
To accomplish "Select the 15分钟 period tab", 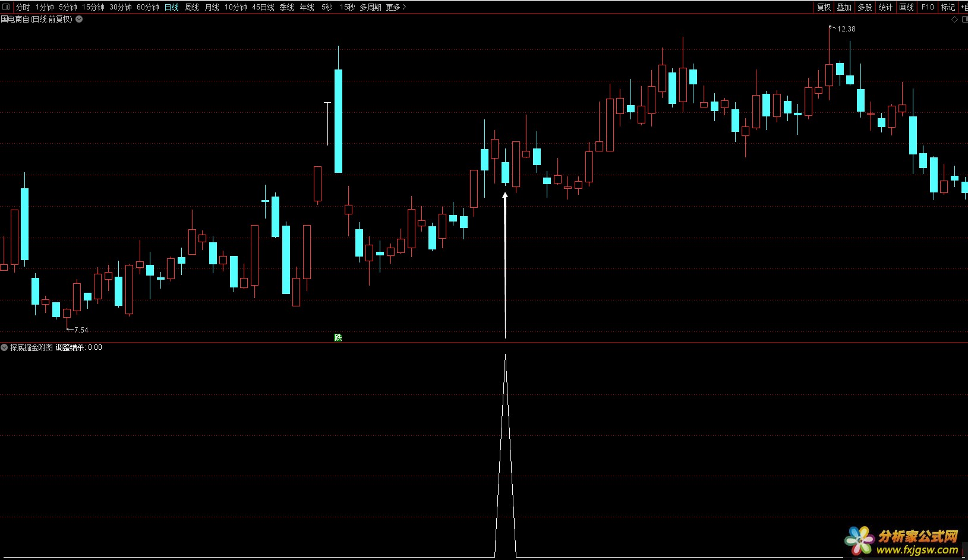I will tap(93, 7).
